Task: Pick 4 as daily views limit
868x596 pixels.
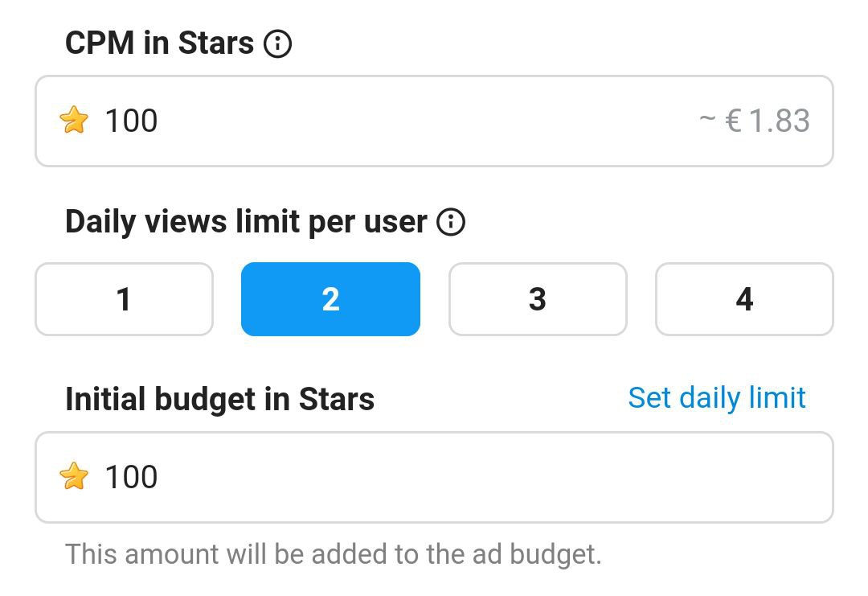Action: point(744,299)
